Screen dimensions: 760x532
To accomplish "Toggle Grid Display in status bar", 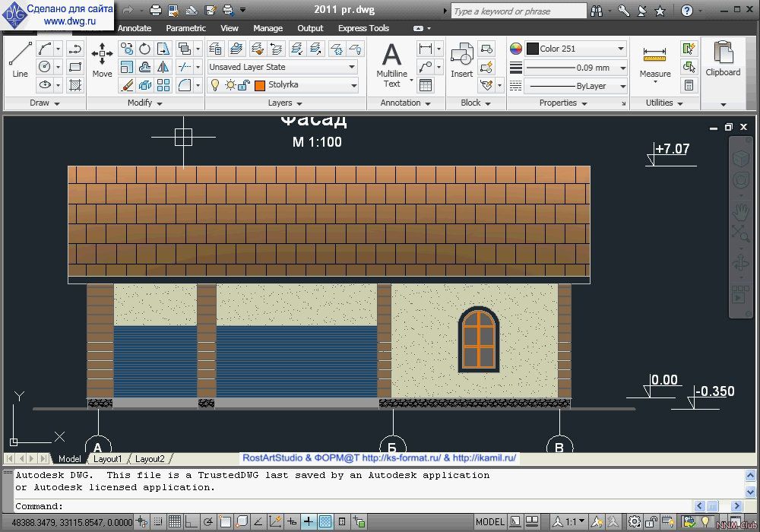I will click(x=175, y=521).
